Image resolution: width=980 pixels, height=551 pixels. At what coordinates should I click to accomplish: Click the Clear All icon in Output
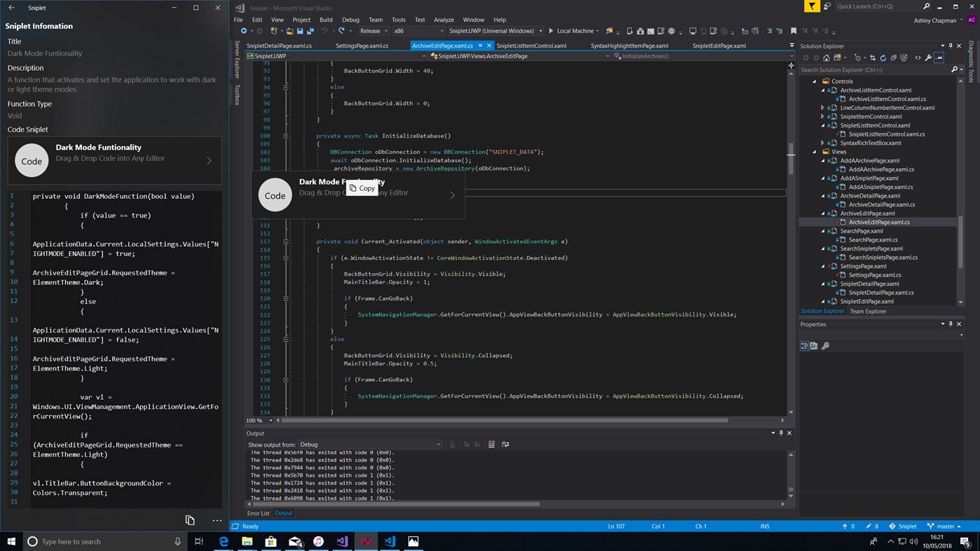pos(491,445)
